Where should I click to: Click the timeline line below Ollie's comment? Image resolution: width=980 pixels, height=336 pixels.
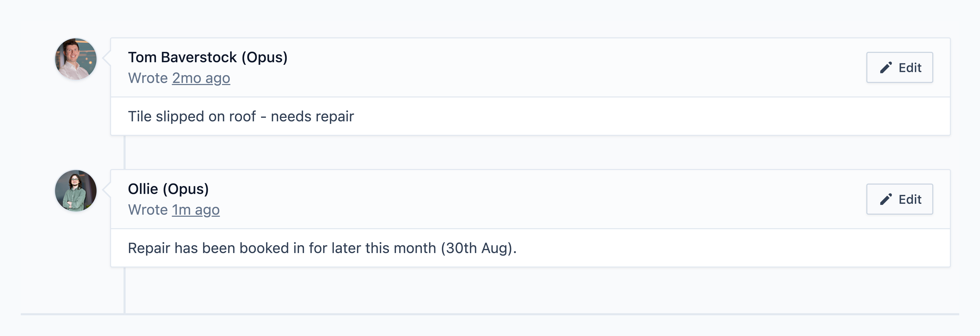(x=124, y=290)
